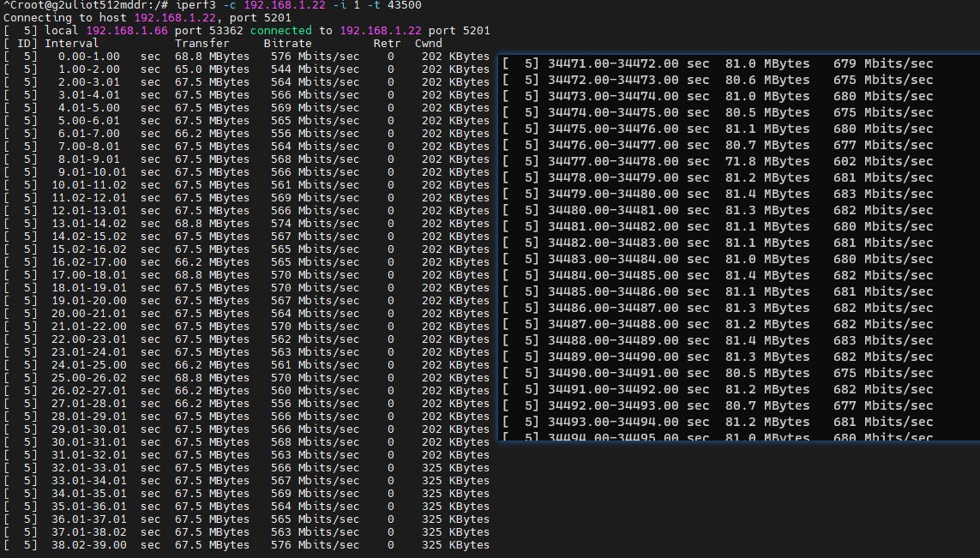980x558 pixels.
Task: Click the 71.8 MBytes transfer value
Action: coord(767,161)
